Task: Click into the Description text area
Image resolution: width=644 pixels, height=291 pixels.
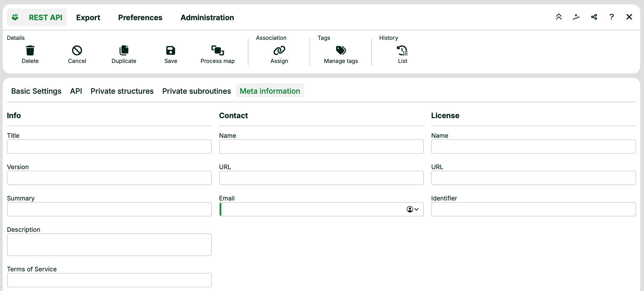Action: coord(109,245)
